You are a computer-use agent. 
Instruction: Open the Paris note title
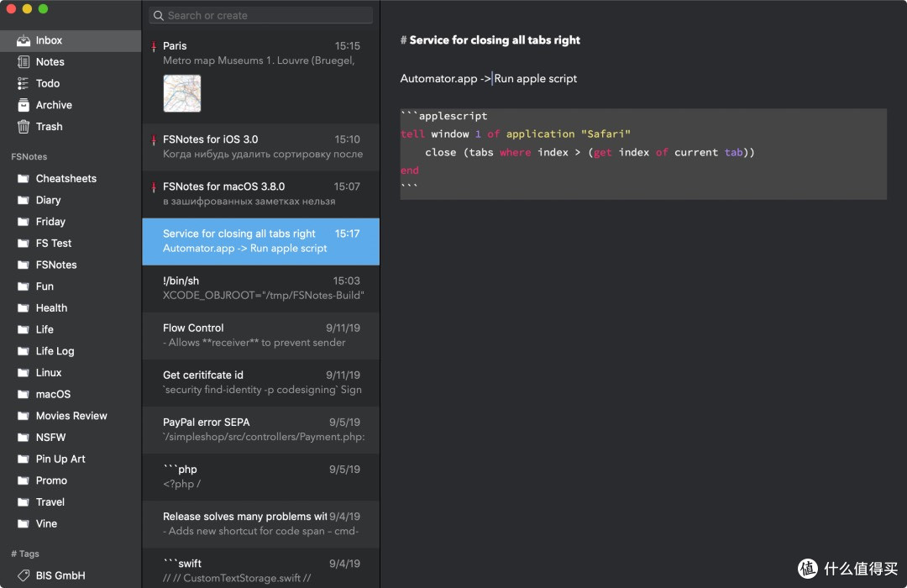(x=175, y=45)
